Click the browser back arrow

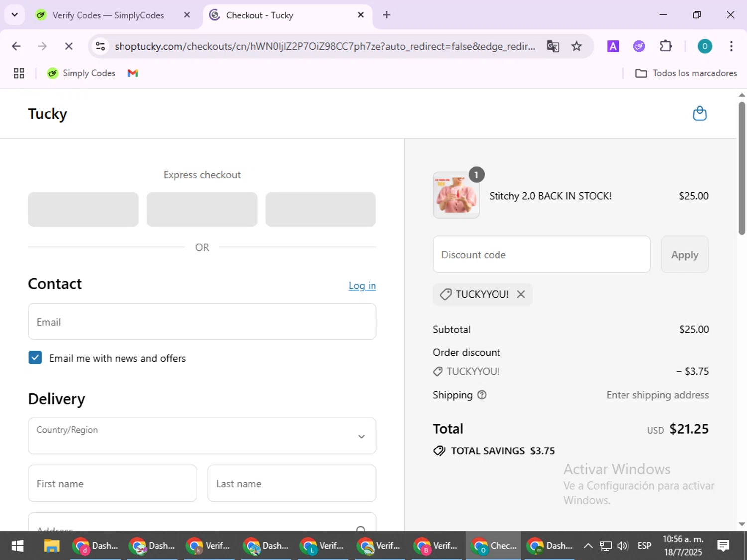point(16,46)
